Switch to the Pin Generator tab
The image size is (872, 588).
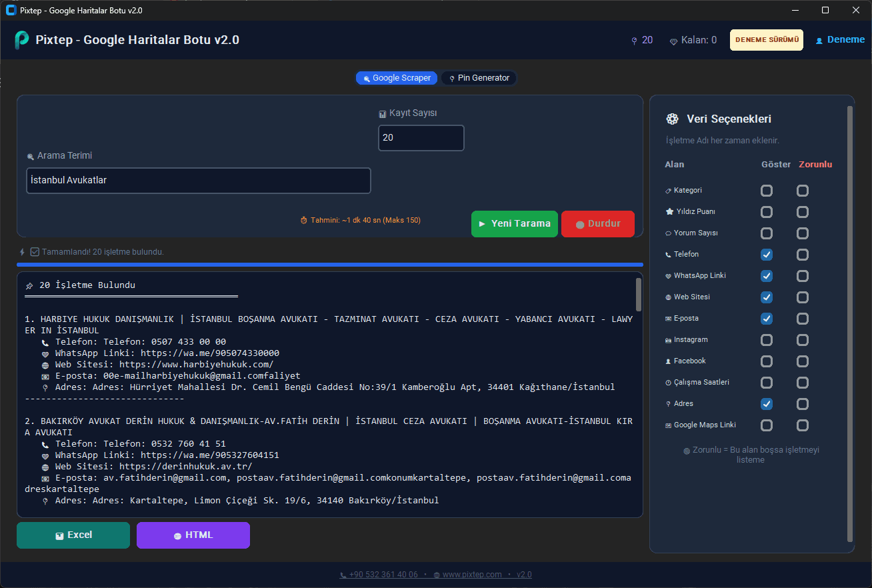click(x=478, y=78)
